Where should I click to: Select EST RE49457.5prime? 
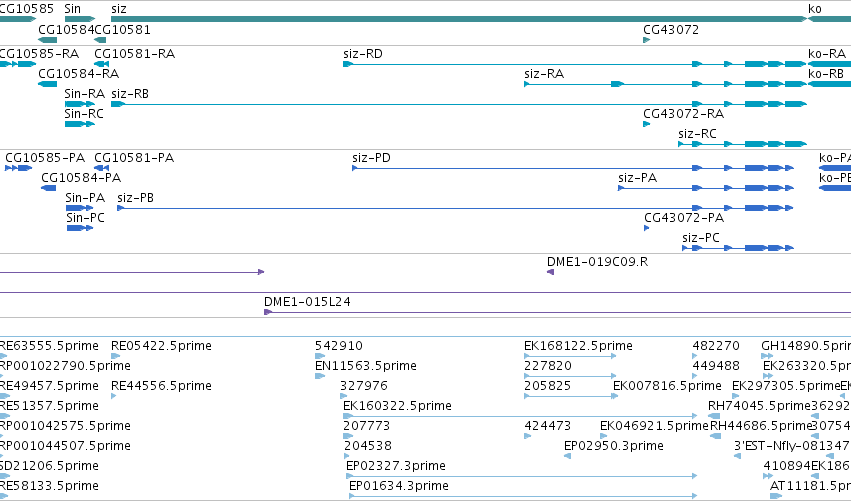[x=49, y=386]
